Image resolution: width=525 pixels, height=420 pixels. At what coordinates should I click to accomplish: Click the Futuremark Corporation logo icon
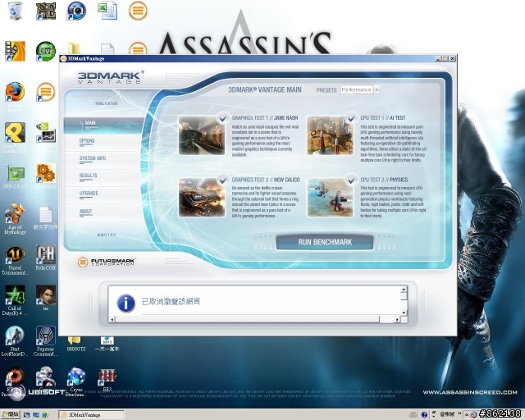click(x=83, y=262)
